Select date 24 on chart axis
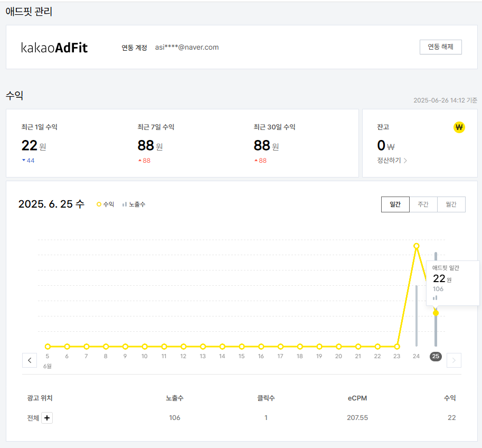This screenshot has height=448, width=482. pyautogui.click(x=416, y=356)
